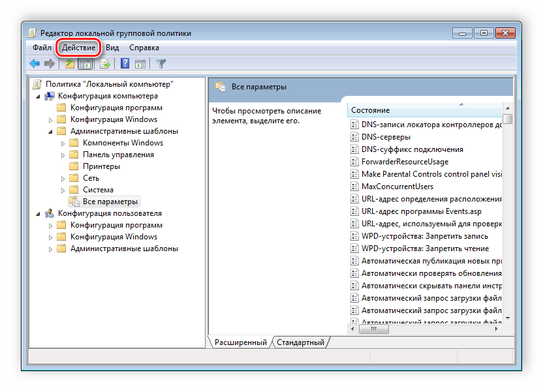Select Make Parental Controls control panel policy

(x=431, y=174)
